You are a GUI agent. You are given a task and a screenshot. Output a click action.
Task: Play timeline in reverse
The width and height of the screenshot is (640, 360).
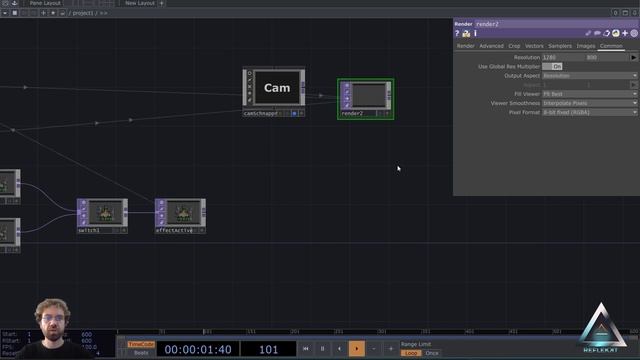click(x=340, y=349)
